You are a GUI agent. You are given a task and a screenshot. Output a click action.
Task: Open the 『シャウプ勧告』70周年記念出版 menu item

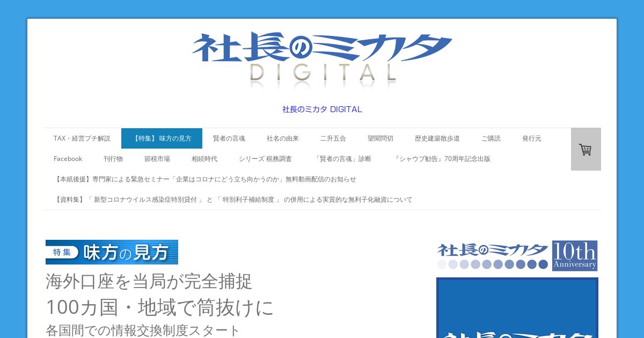[442, 159]
